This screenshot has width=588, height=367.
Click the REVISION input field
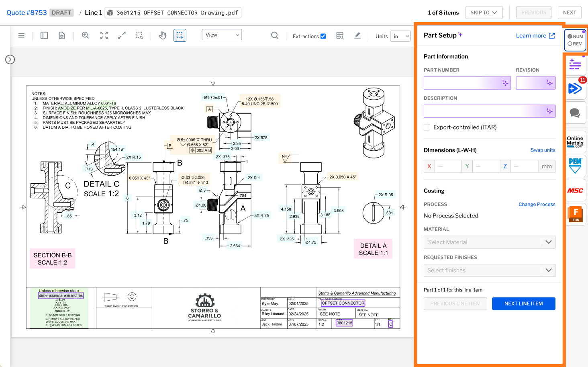(535, 83)
